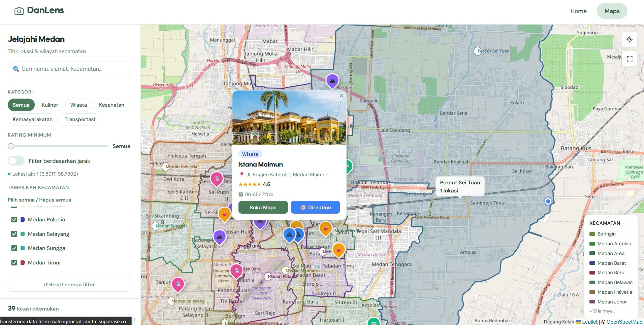
Task: Click the Medan Timur color square in sidebar
Action: point(23,263)
